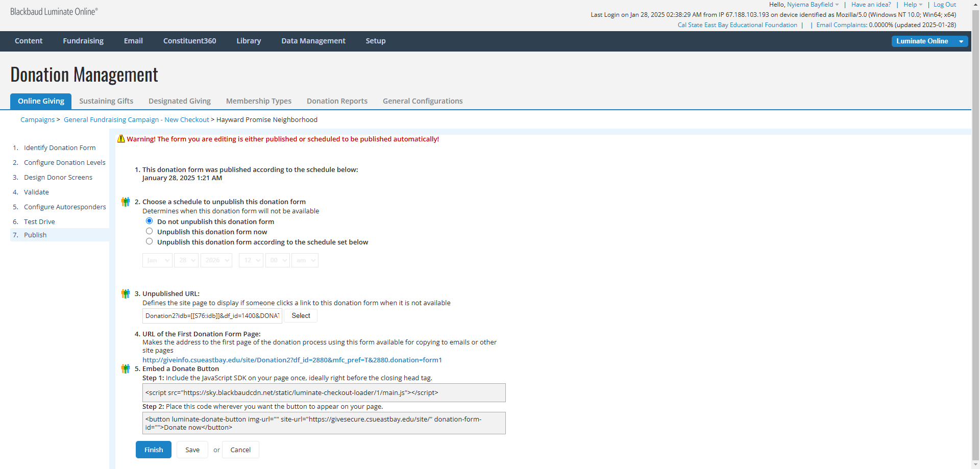
Task: Open the Library menu
Action: (249, 41)
